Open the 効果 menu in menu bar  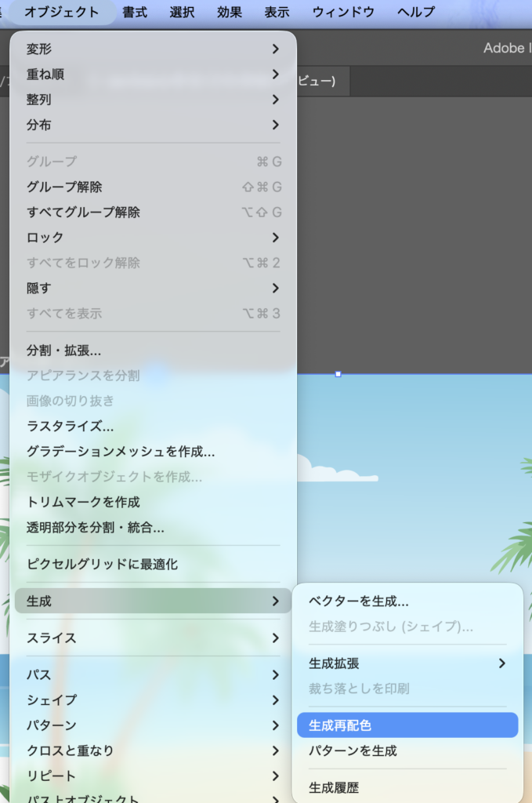[x=230, y=13]
